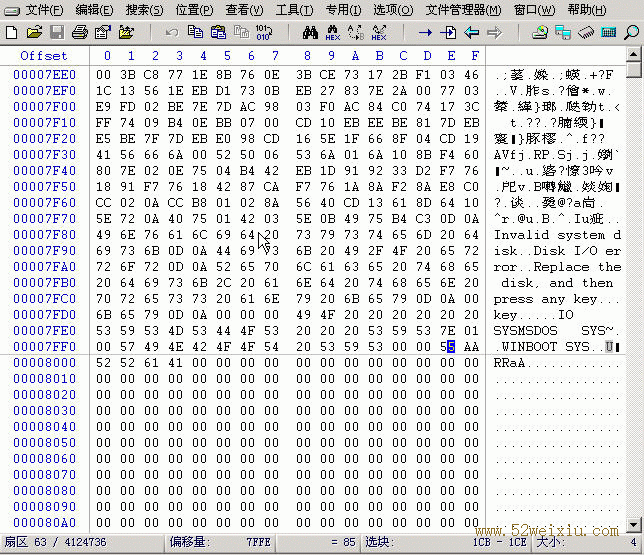Image resolution: width=644 pixels, height=555 pixels.
Task: Click offset label 00007EE0
Action: [x=44, y=75]
